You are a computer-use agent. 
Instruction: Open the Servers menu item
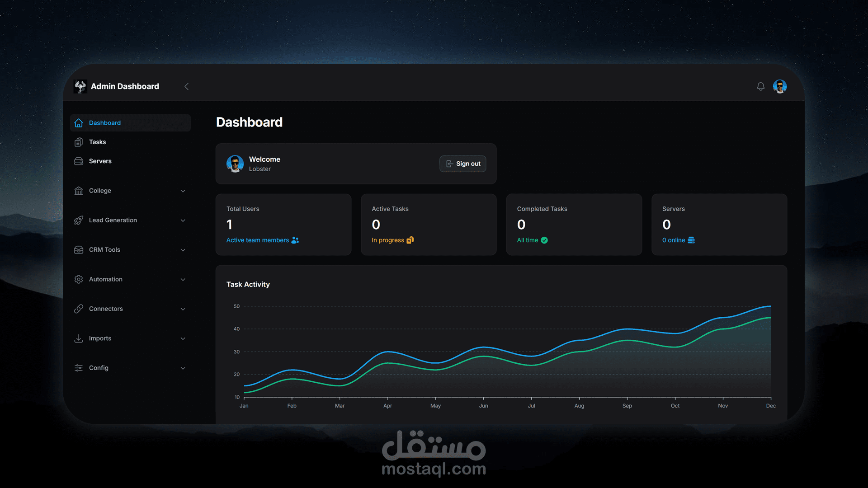100,161
